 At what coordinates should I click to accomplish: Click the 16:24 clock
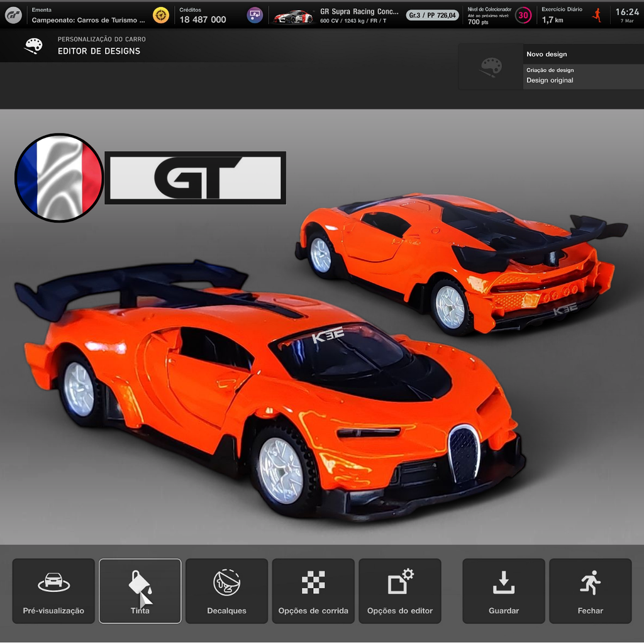coord(627,12)
